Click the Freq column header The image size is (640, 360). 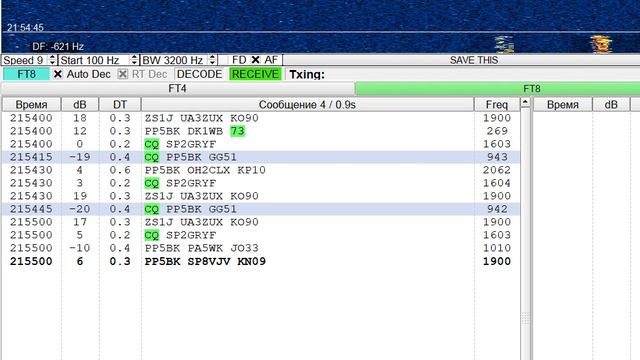(497, 104)
